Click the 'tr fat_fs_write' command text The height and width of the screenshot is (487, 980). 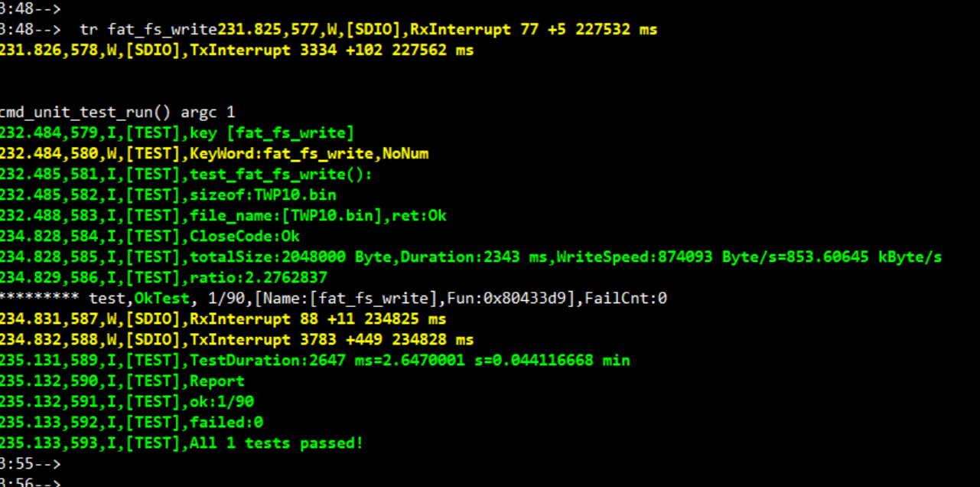pos(148,30)
